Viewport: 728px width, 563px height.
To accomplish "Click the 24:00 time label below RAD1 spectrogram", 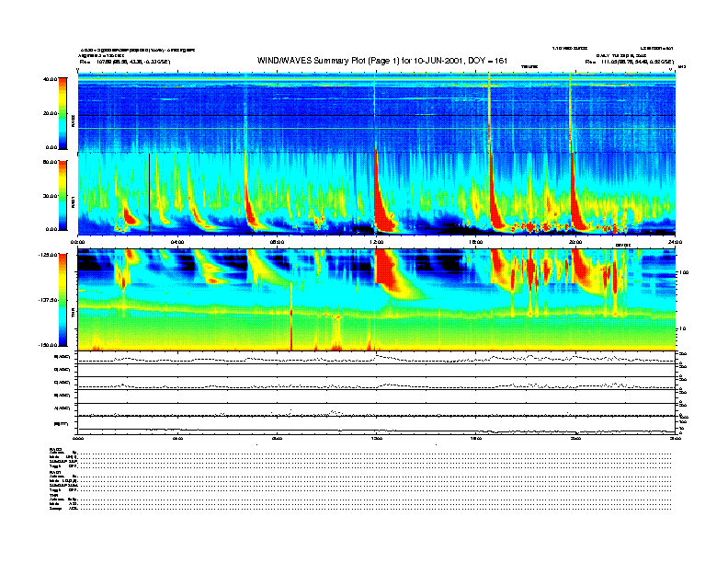I will [675, 242].
